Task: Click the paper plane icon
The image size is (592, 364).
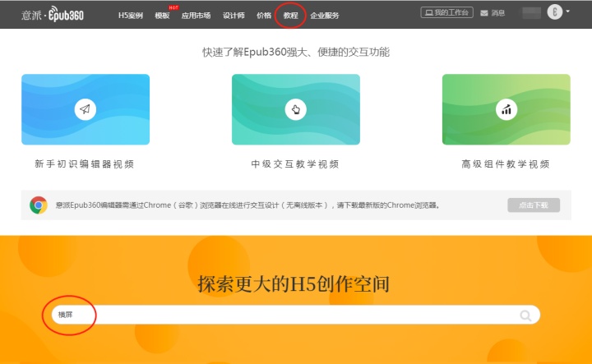Action: pos(86,109)
